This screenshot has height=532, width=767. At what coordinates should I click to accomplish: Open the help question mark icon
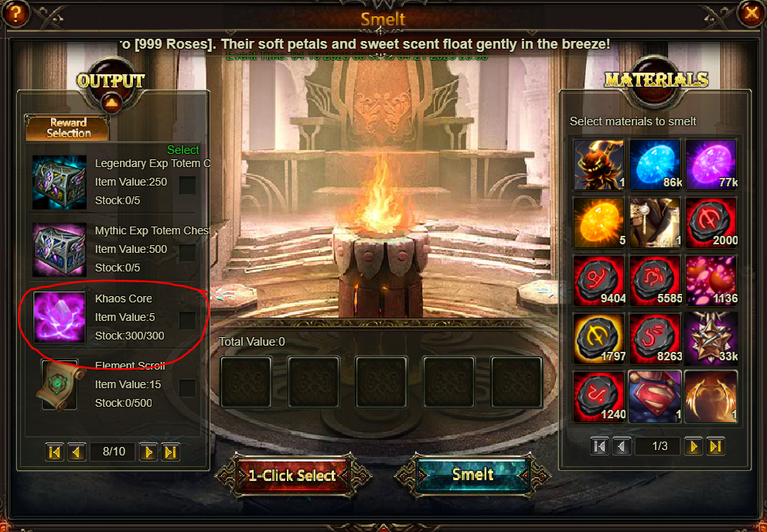[15, 13]
